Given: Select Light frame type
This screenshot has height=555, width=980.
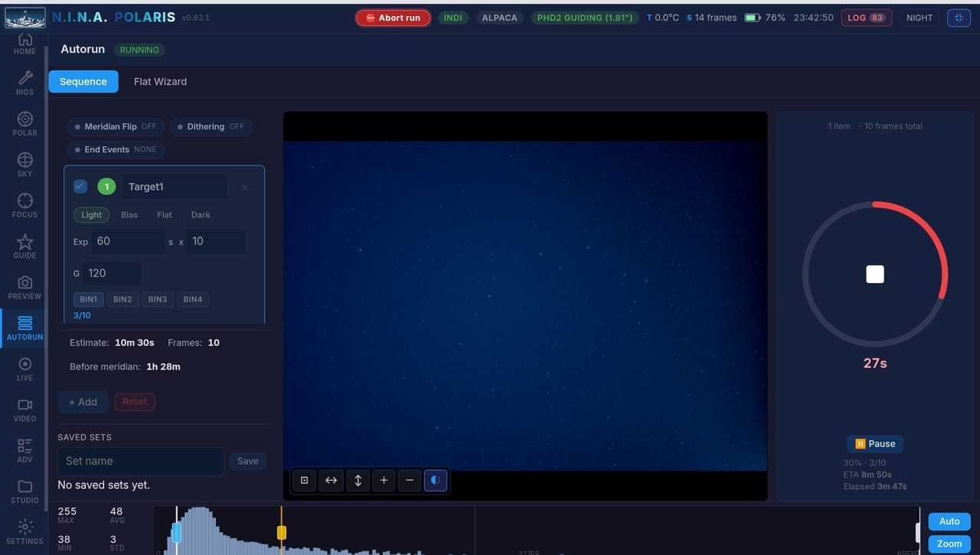Looking at the screenshot, I should (91, 215).
